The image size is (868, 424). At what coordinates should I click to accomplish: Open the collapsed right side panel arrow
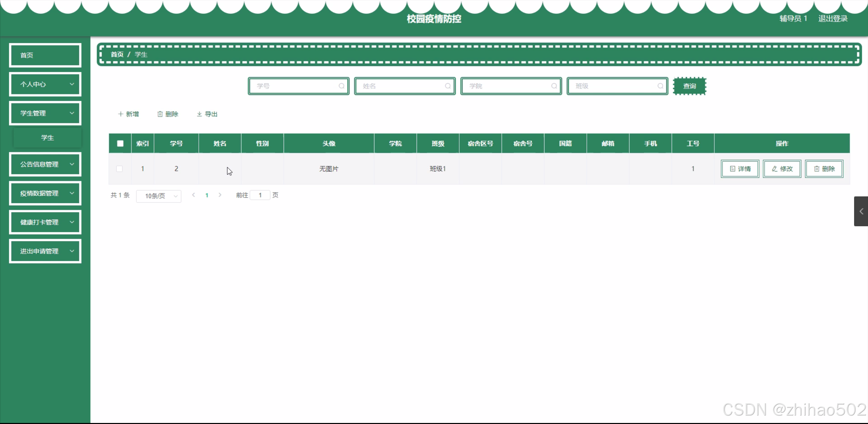tap(861, 211)
